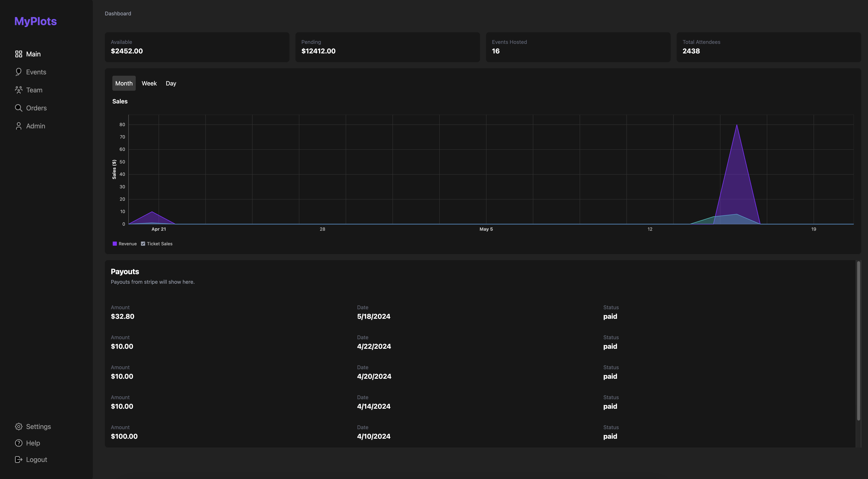Switch chart to Week tab

click(149, 83)
